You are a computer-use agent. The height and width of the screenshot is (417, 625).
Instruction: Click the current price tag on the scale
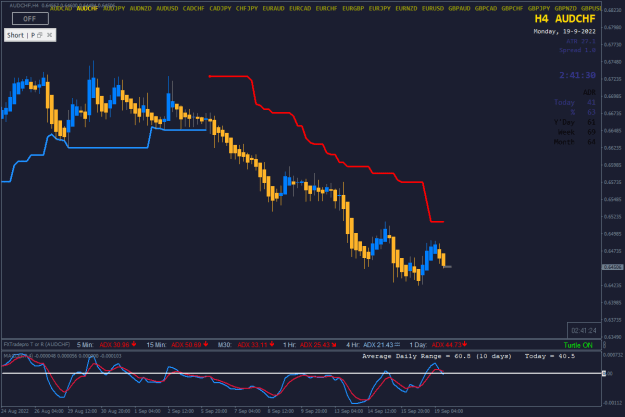pos(612,267)
